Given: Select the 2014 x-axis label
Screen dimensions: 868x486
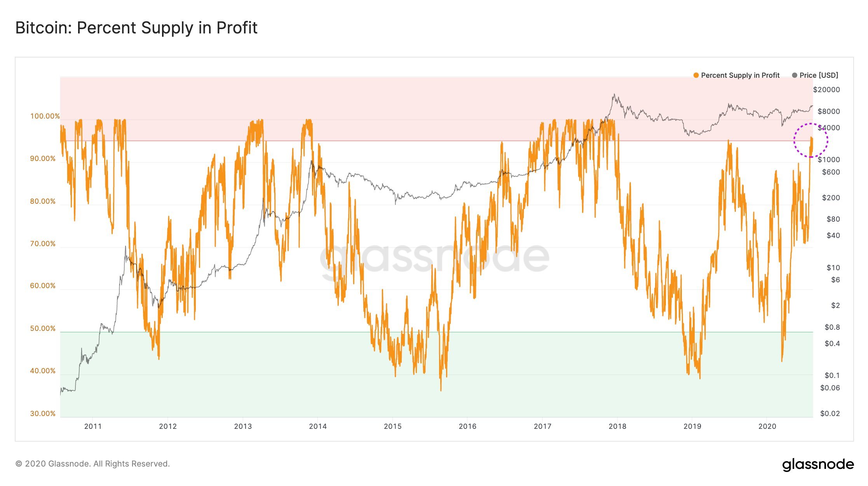Looking at the screenshot, I should pyautogui.click(x=318, y=427).
